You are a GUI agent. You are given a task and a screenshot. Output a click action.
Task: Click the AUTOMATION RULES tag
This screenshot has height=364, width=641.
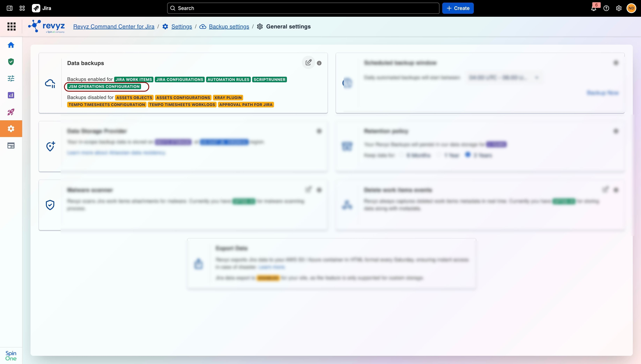click(228, 79)
